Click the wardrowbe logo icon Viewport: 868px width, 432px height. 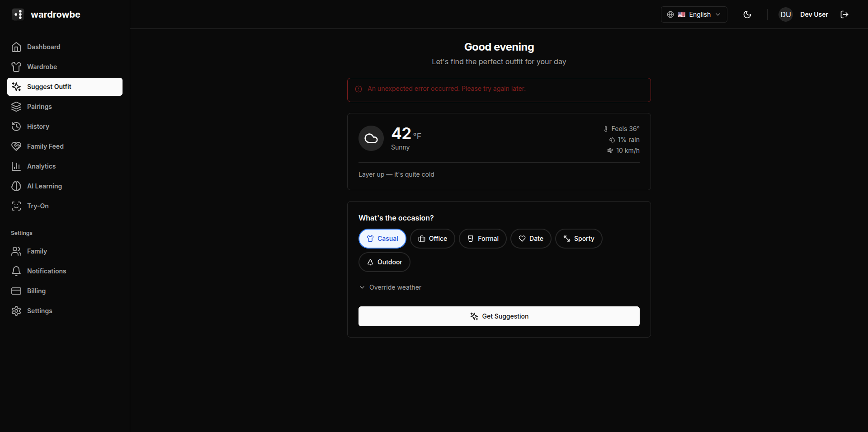point(18,14)
